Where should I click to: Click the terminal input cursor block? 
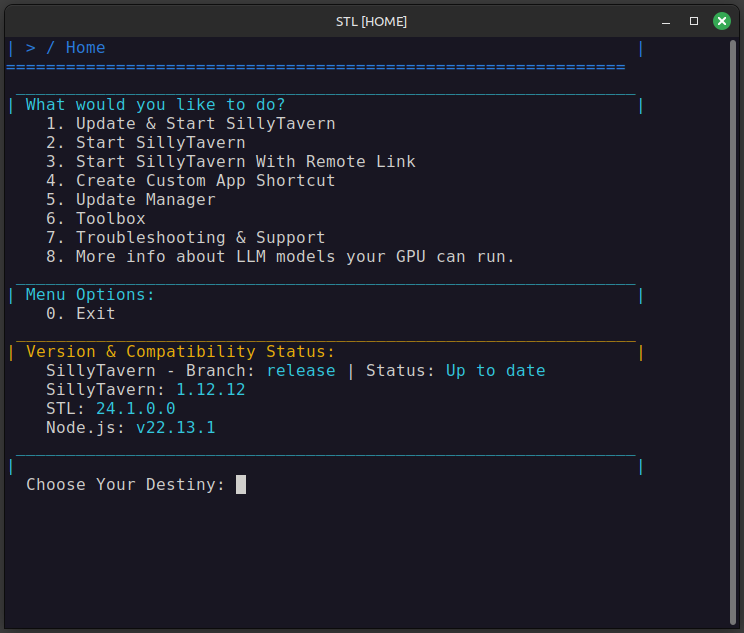(241, 484)
